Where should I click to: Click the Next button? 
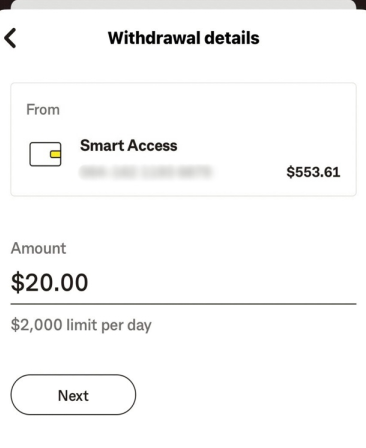tap(73, 395)
